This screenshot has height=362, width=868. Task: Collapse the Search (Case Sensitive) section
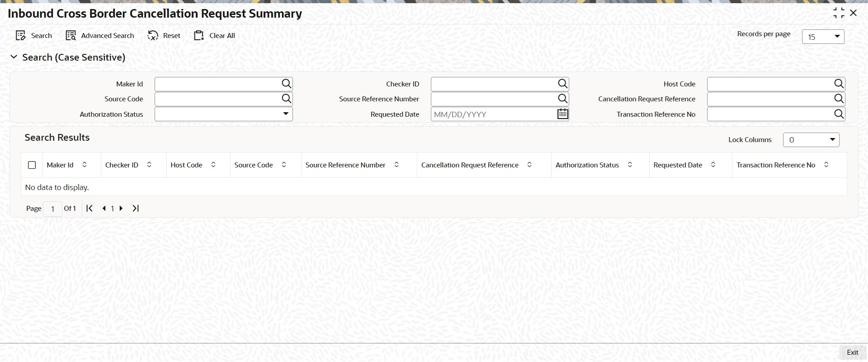14,57
